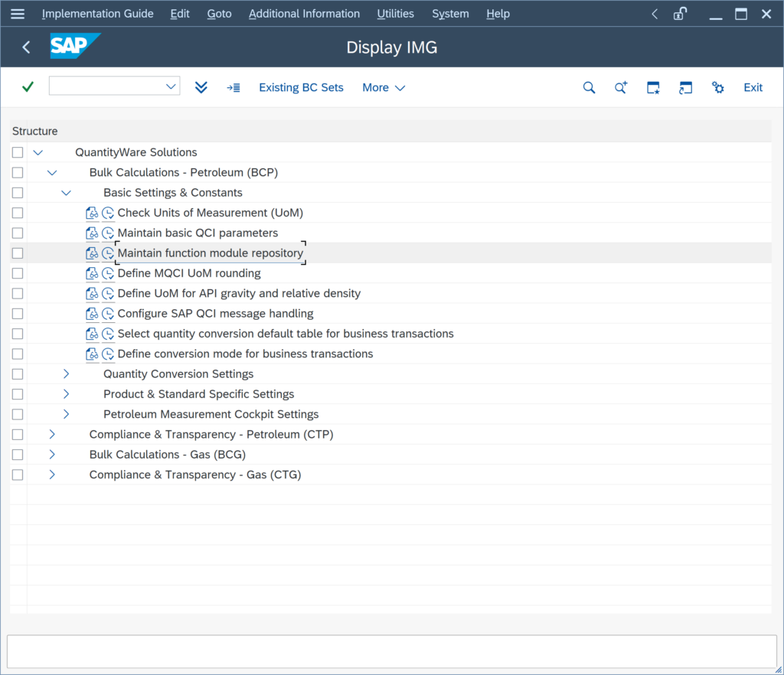Expand Petroleum Measurement Cockpit Settings node
Image resolution: width=784 pixels, height=675 pixels.
click(66, 414)
